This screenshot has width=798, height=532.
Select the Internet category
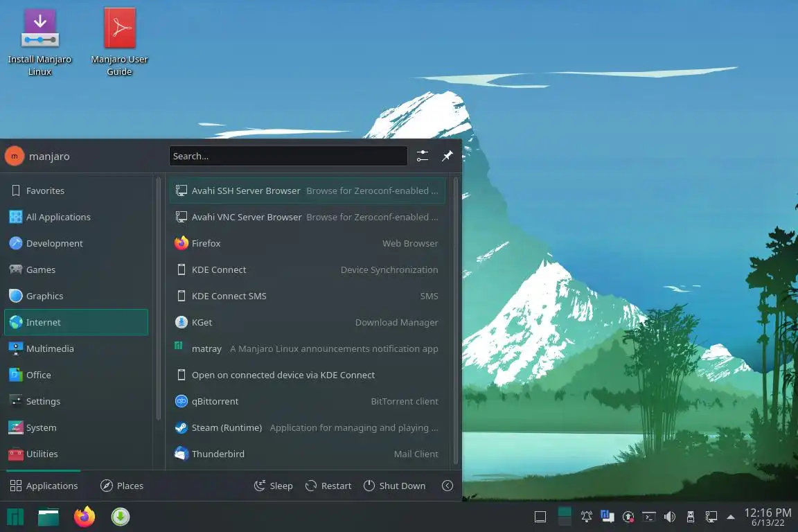click(x=76, y=322)
